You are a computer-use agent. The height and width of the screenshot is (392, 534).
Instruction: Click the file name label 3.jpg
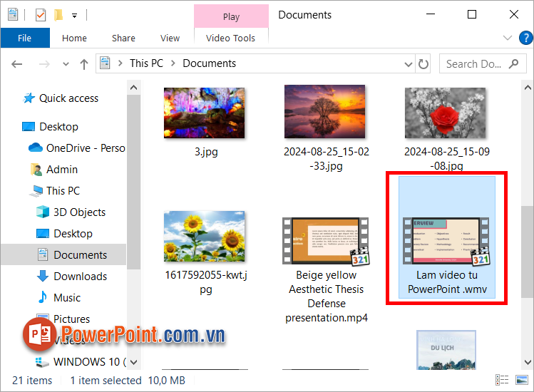click(x=206, y=152)
